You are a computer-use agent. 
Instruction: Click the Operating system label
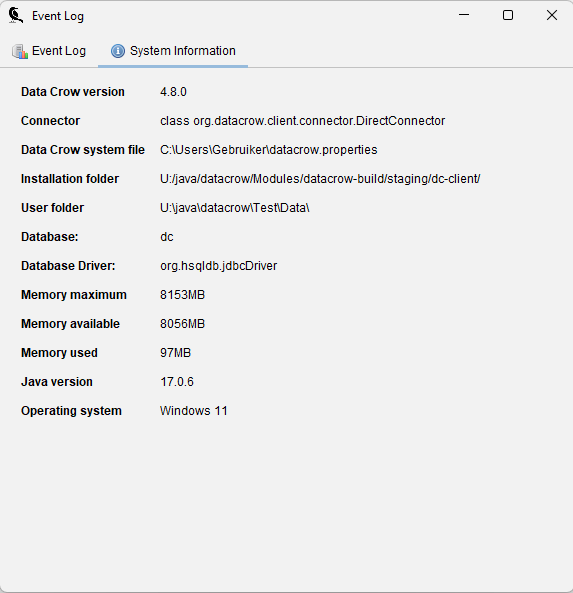click(x=71, y=411)
